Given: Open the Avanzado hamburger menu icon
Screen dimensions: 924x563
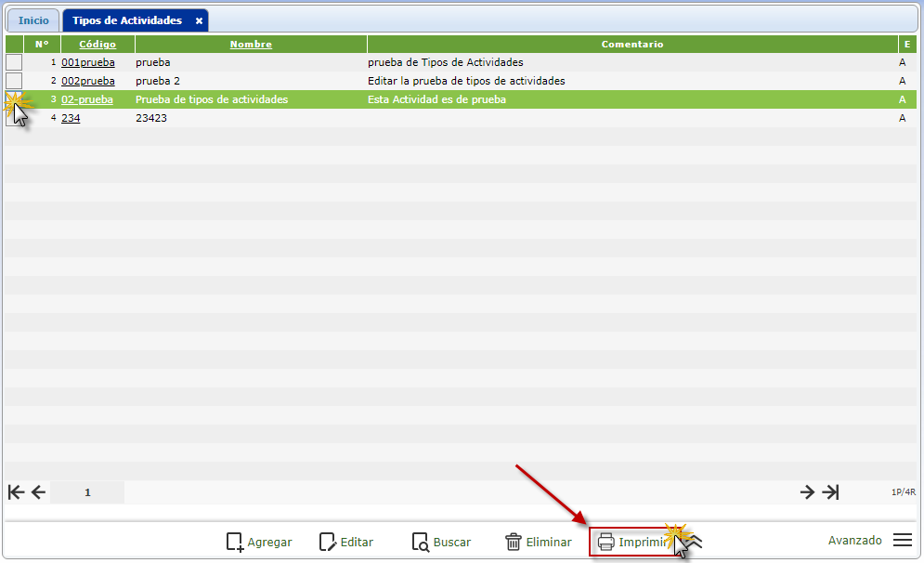Looking at the screenshot, I should coord(903,540).
